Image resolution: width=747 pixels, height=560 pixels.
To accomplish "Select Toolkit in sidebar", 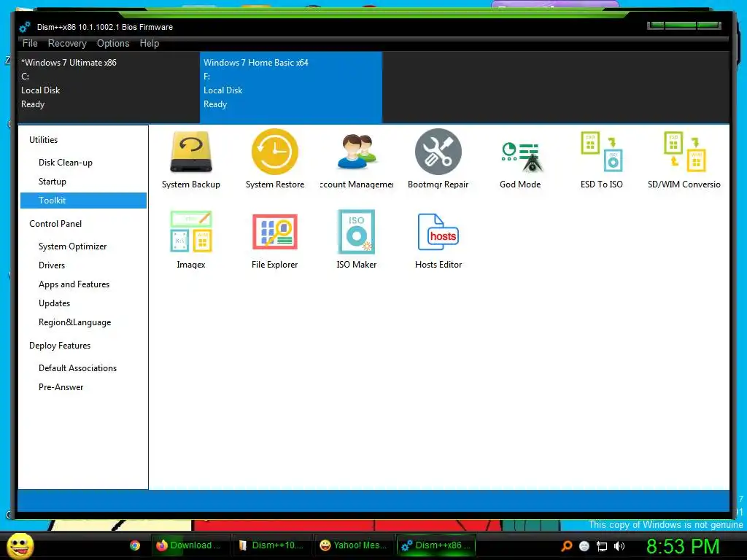I will (x=83, y=201).
